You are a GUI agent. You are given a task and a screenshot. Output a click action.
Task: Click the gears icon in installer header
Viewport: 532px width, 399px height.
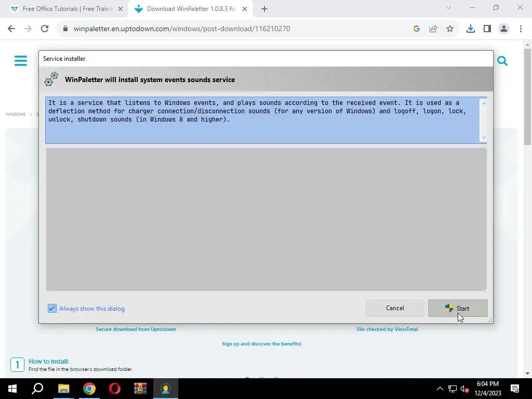click(x=51, y=79)
